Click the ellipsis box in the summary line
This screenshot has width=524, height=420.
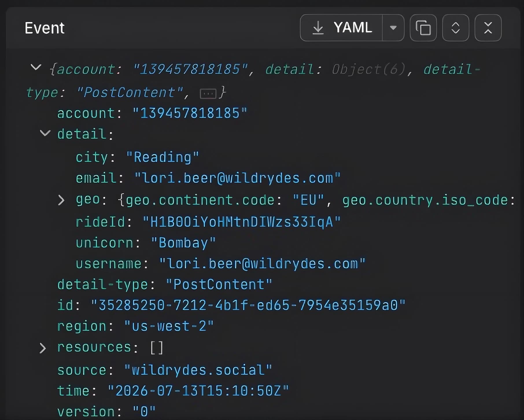[x=208, y=93]
